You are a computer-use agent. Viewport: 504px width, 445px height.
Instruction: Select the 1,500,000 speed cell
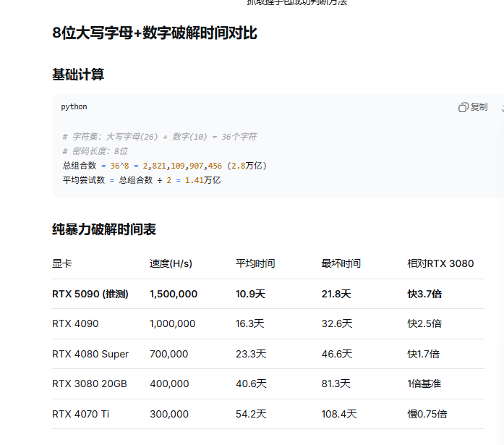click(x=174, y=294)
